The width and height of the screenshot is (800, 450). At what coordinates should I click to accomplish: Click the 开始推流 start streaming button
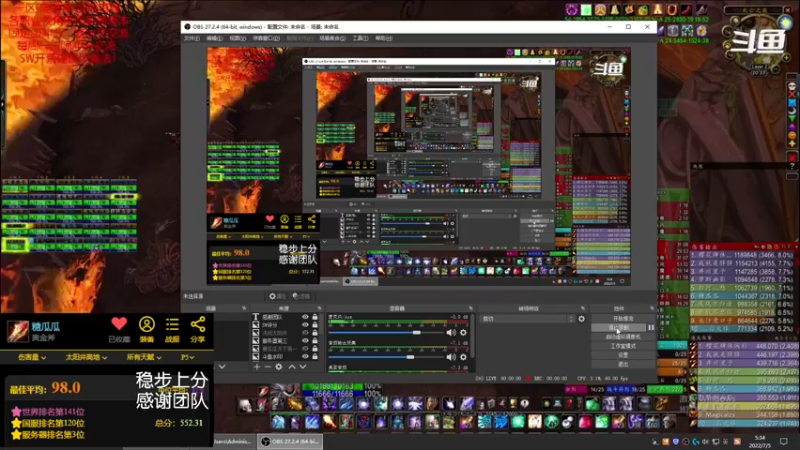click(x=623, y=318)
